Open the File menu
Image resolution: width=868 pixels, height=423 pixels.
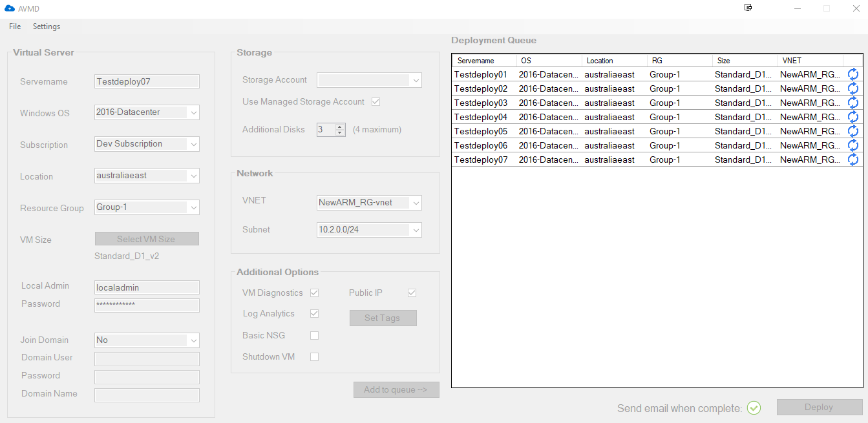click(x=15, y=26)
